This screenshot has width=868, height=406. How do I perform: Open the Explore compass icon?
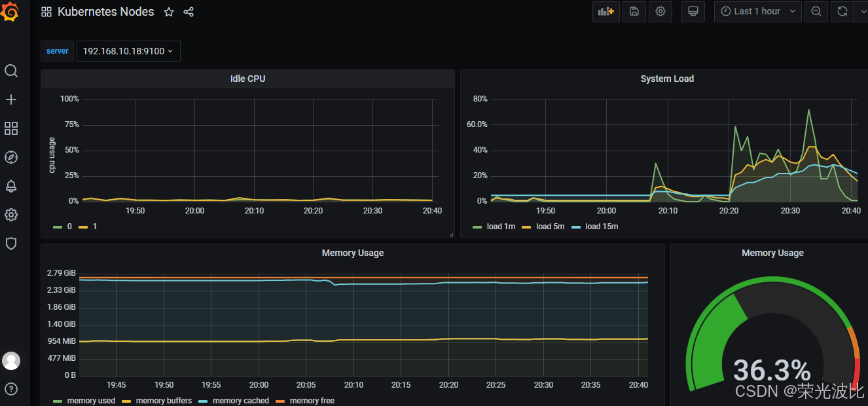coord(11,157)
